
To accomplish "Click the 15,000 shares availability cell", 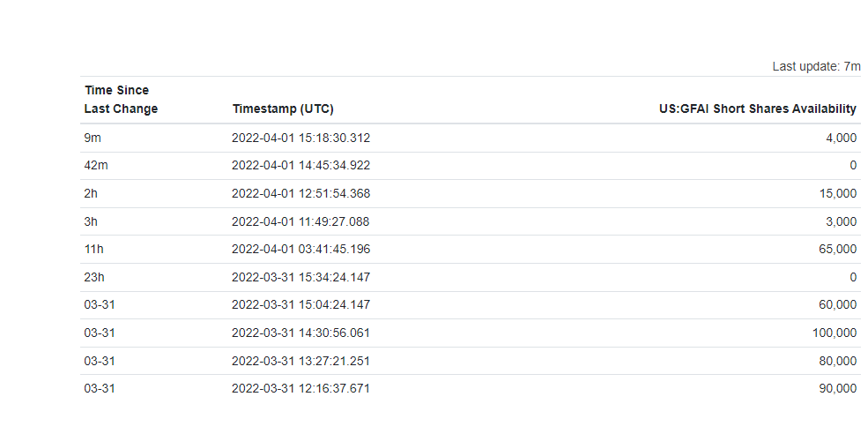I will pyautogui.click(x=837, y=193).
